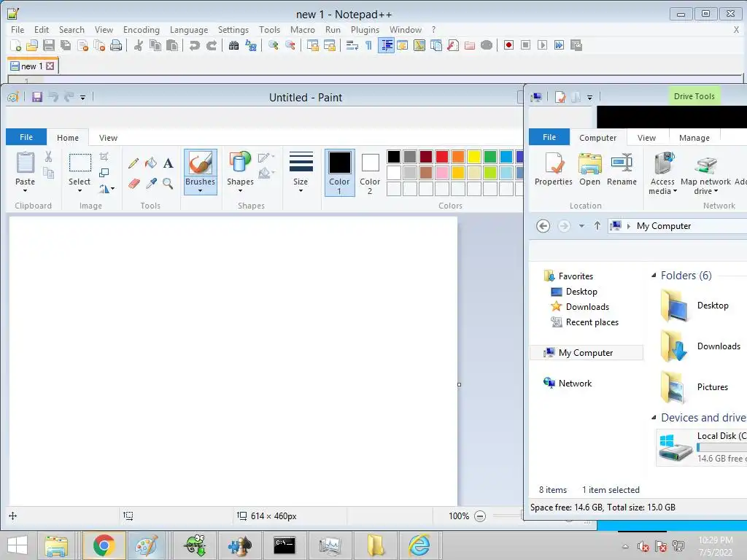Click the Zoom In icon in Notepad++ toolbar
Image resolution: width=747 pixels, height=560 pixels.
(x=274, y=45)
